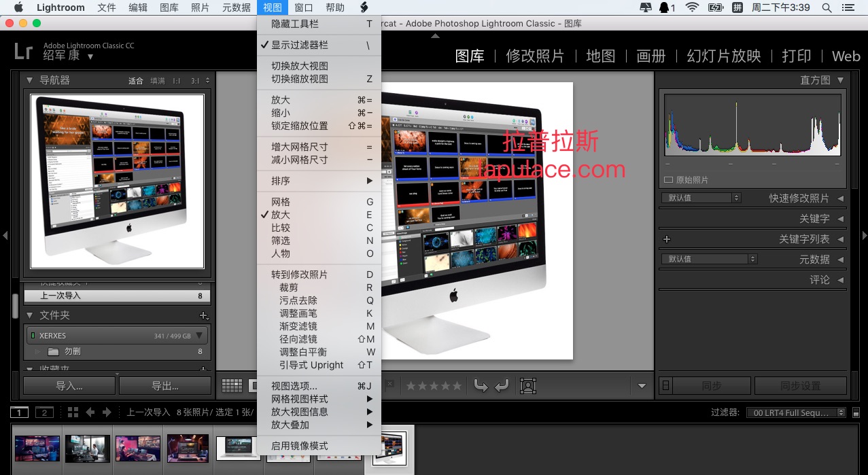The width and height of the screenshot is (868, 475).
Task: Open Spotlight search in menu bar
Action: click(x=827, y=7)
